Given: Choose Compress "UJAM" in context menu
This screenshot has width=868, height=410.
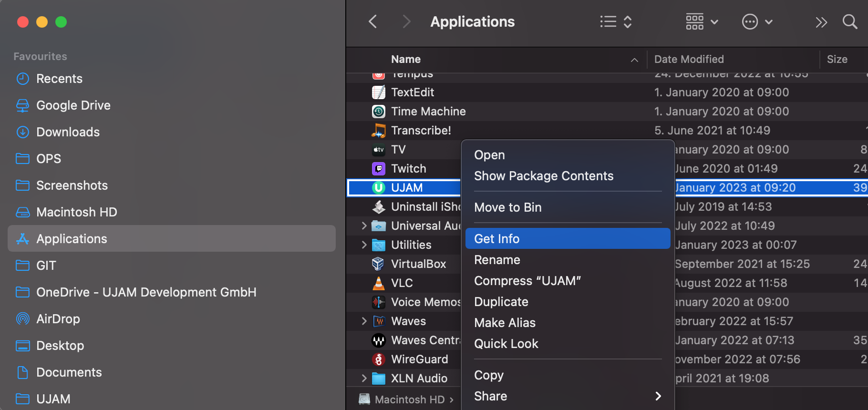Looking at the screenshot, I should (x=568, y=281).
